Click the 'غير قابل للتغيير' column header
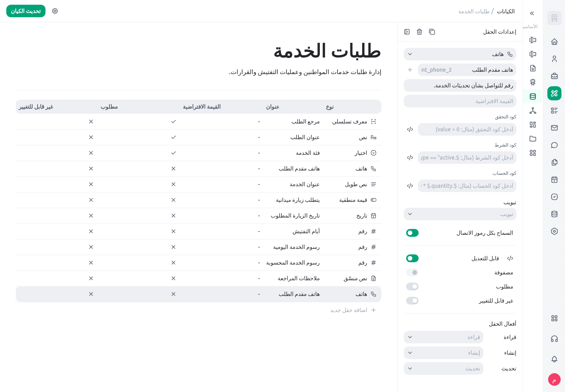The height and width of the screenshot is (392, 565). click(36, 107)
